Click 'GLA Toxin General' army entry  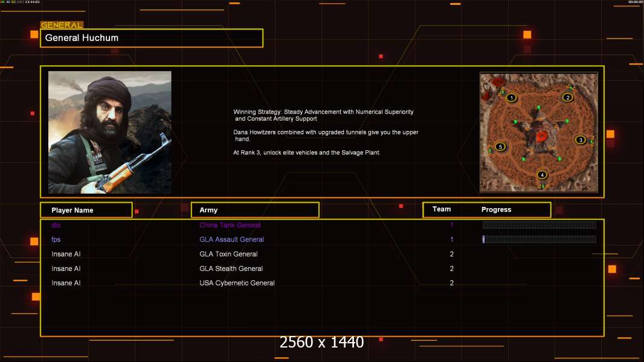tap(228, 254)
